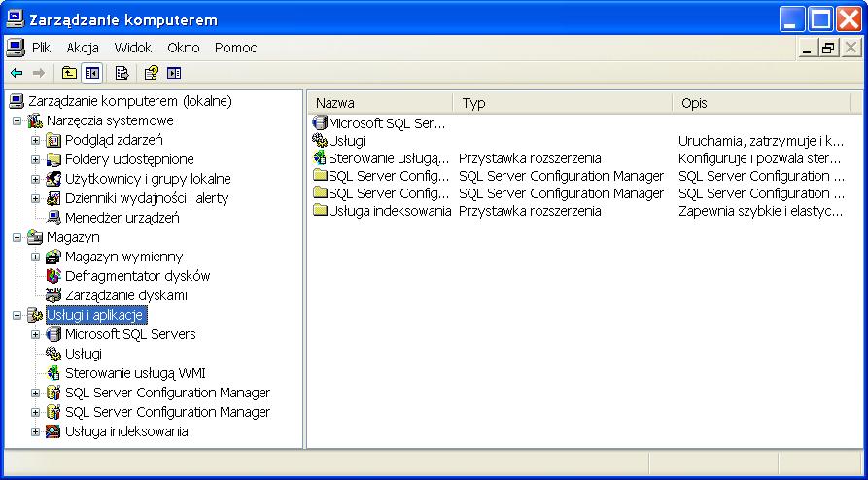Click the Help toolbar icon with question mark
The width and height of the screenshot is (868, 480).
pyautogui.click(x=151, y=73)
